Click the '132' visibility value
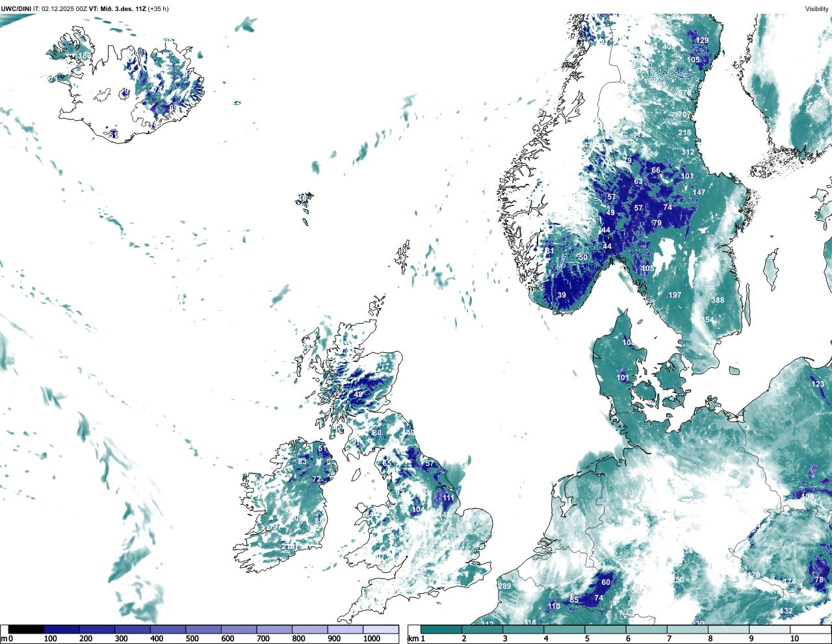 tap(786, 611)
